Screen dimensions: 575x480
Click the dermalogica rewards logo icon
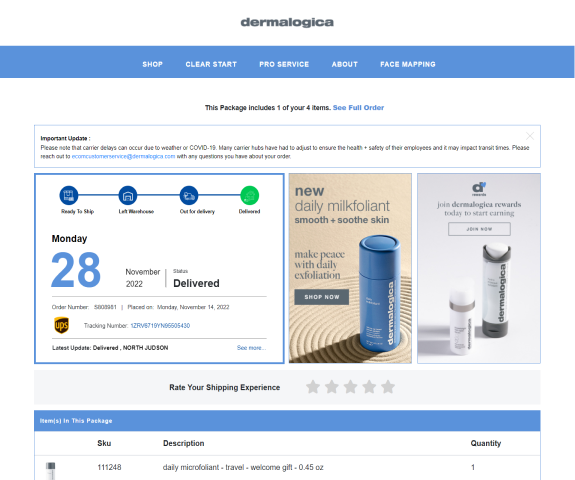479,188
